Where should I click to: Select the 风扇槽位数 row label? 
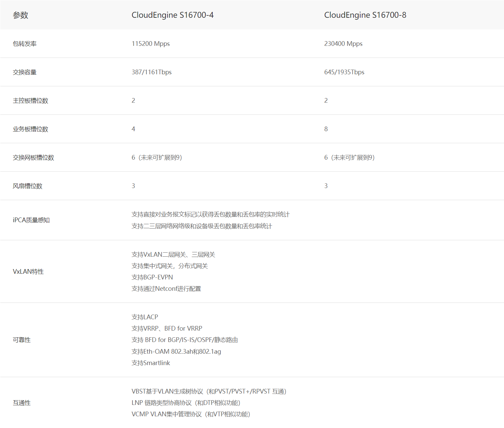pos(27,186)
